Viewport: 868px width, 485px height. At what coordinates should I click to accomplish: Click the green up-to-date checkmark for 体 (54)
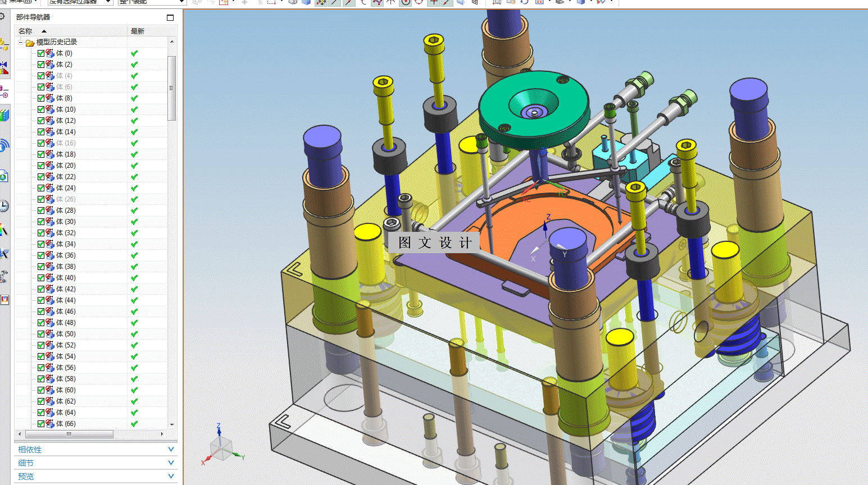[134, 356]
